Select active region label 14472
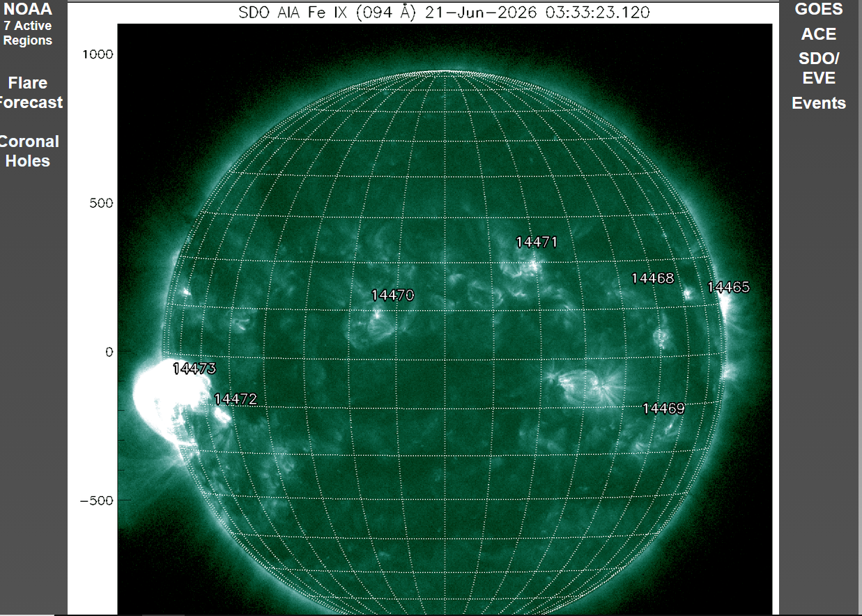The width and height of the screenshot is (862, 616). [236, 399]
